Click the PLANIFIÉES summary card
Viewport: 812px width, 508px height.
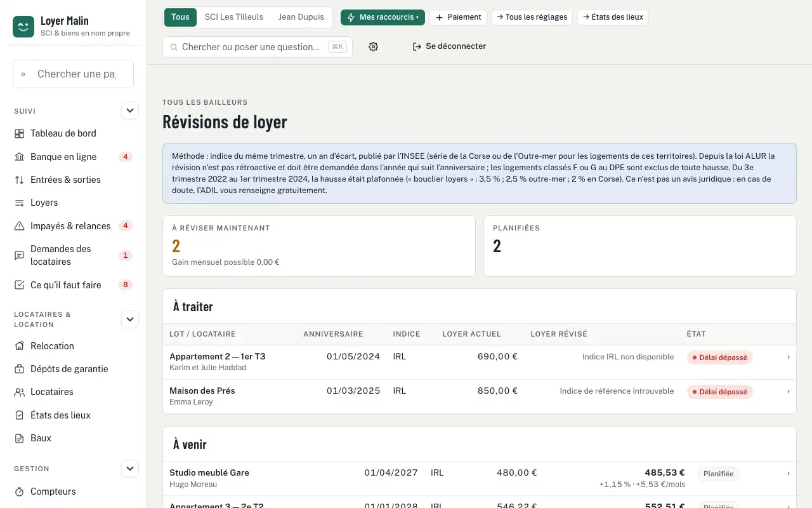coord(640,246)
